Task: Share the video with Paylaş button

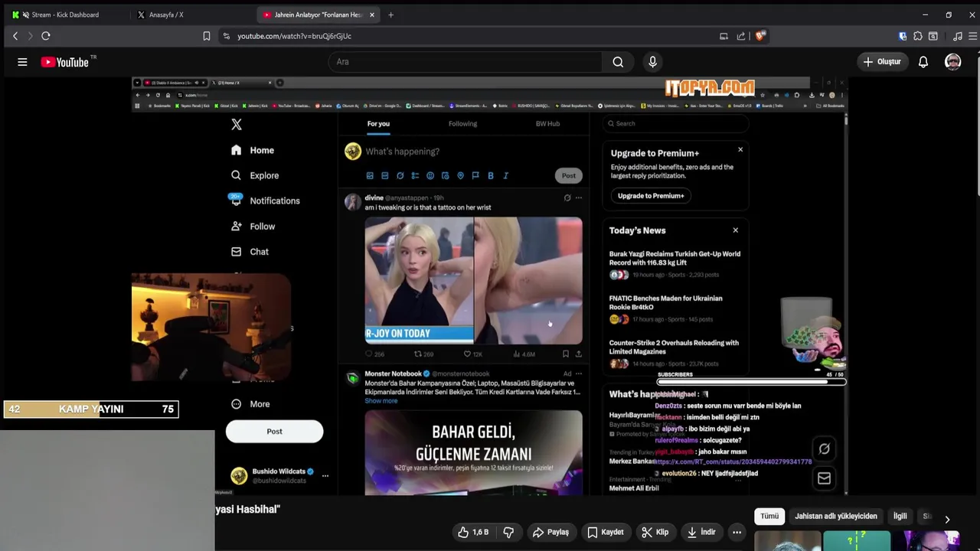Action: point(550,532)
